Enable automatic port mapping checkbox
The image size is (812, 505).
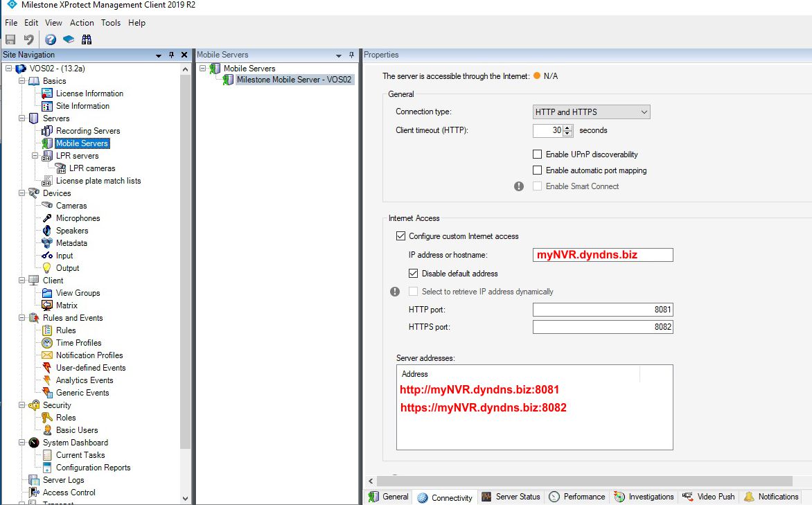point(538,170)
